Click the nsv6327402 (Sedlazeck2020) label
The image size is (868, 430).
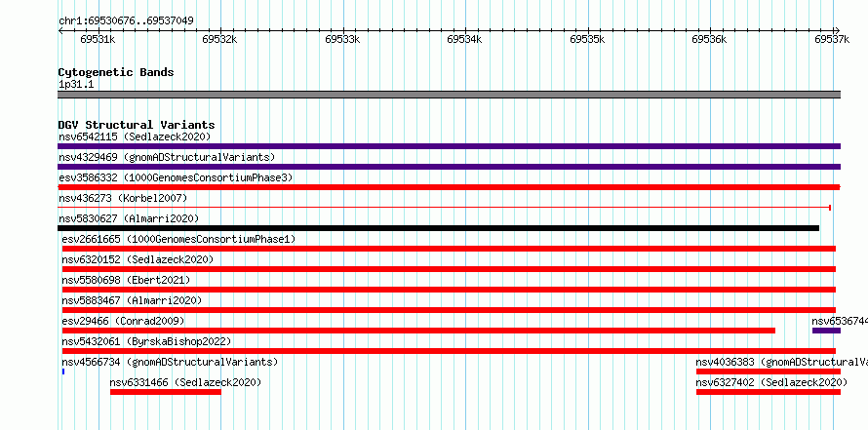point(771,382)
